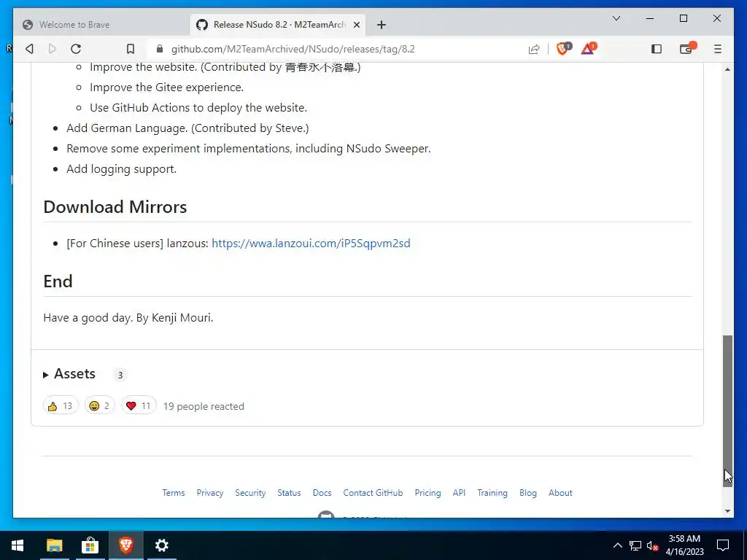Open the Brave hamburger main menu

click(718, 49)
